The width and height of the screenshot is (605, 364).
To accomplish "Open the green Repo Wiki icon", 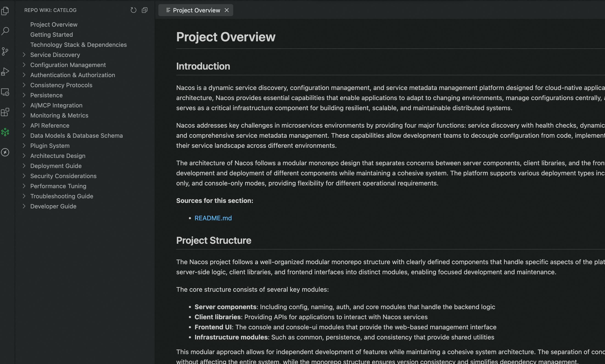I will pyautogui.click(x=5, y=132).
